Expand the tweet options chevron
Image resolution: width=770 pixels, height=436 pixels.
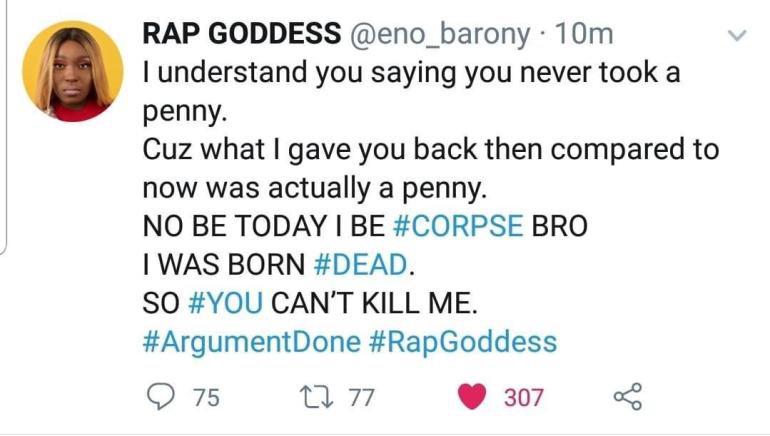click(x=737, y=35)
